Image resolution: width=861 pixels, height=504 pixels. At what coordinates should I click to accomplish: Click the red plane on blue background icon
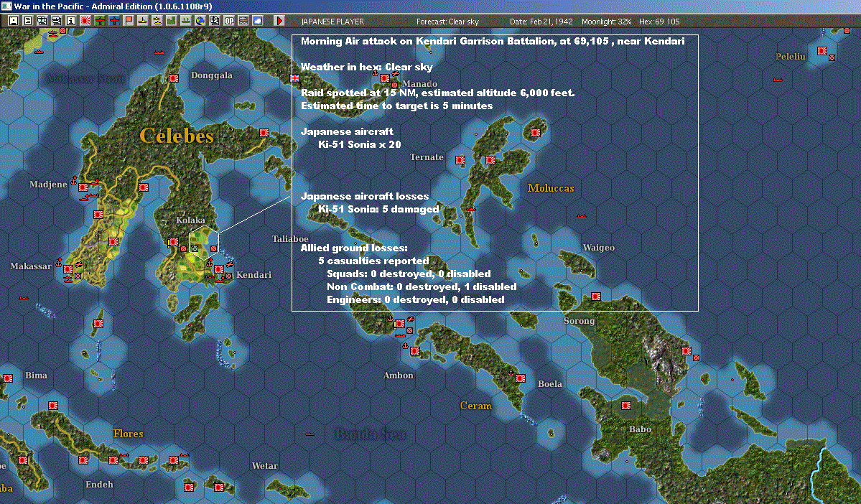point(114,21)
